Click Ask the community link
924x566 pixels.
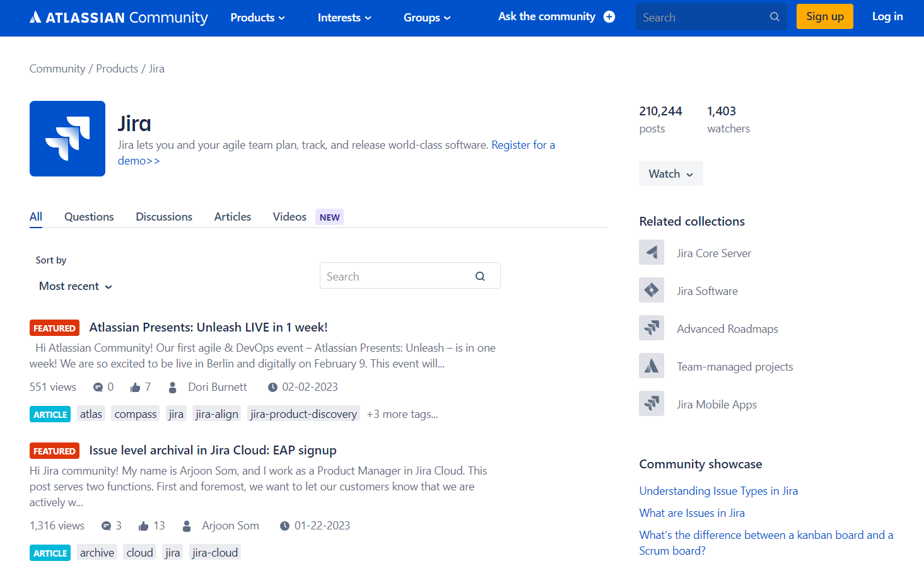[547, 16]
